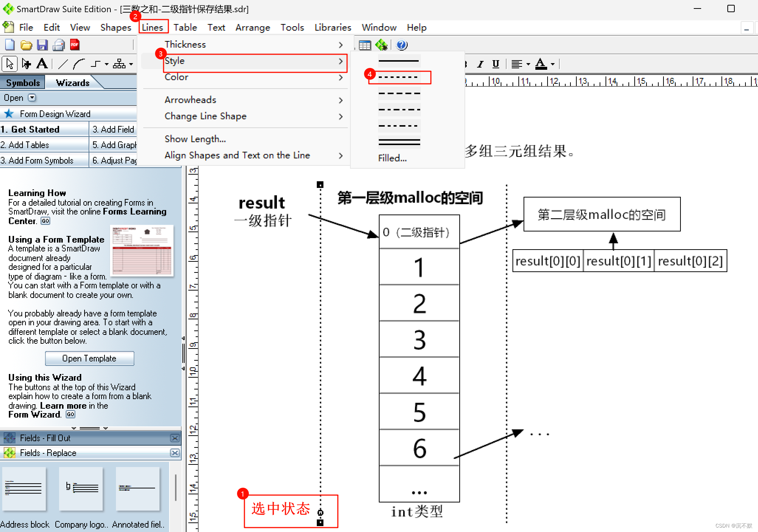Image resolution: width=758 pixels, height=532 pixels.
Task: Open the Symbols panel Open dropdown
Action: pyautogui.click(x=32, y=98)
